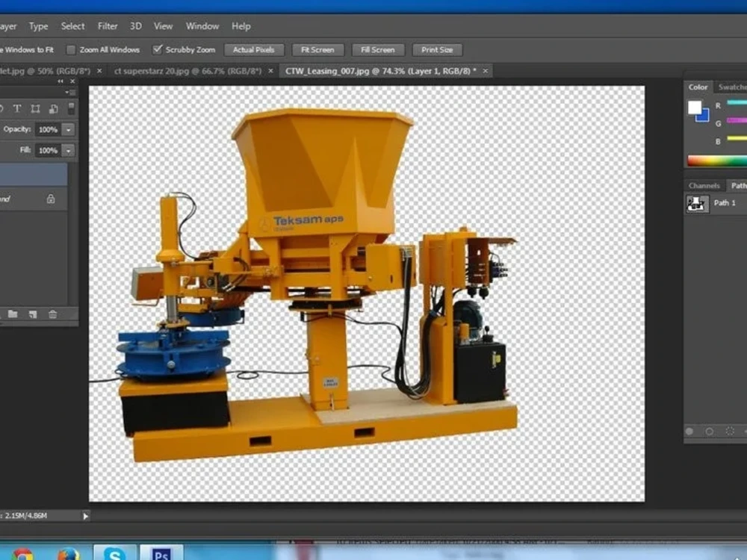
Task: Click the Print Size button
Action: 437,49
